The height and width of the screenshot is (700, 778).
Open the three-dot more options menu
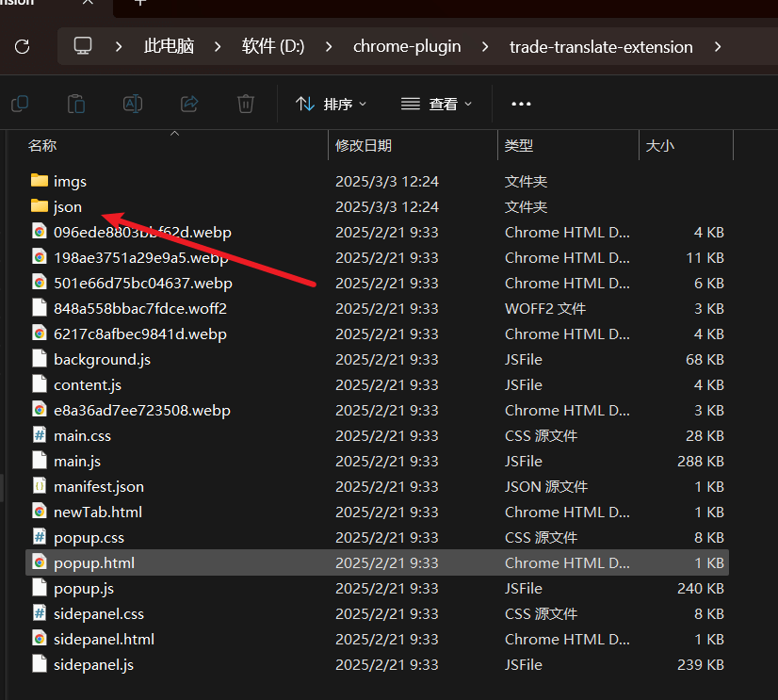coord(521,104)
